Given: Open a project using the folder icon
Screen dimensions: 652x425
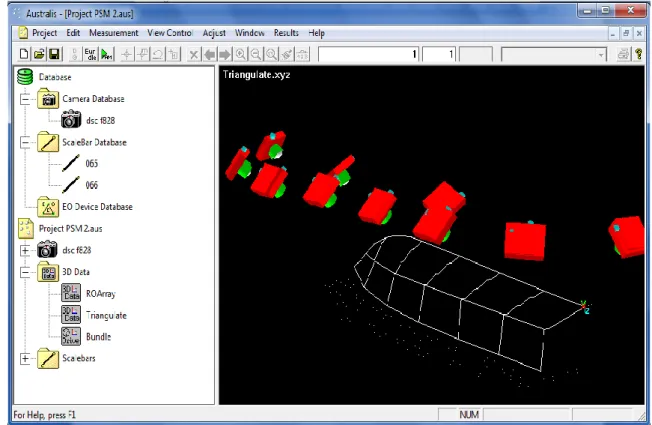Looking at the screenshot, I should tap(40, 54).
